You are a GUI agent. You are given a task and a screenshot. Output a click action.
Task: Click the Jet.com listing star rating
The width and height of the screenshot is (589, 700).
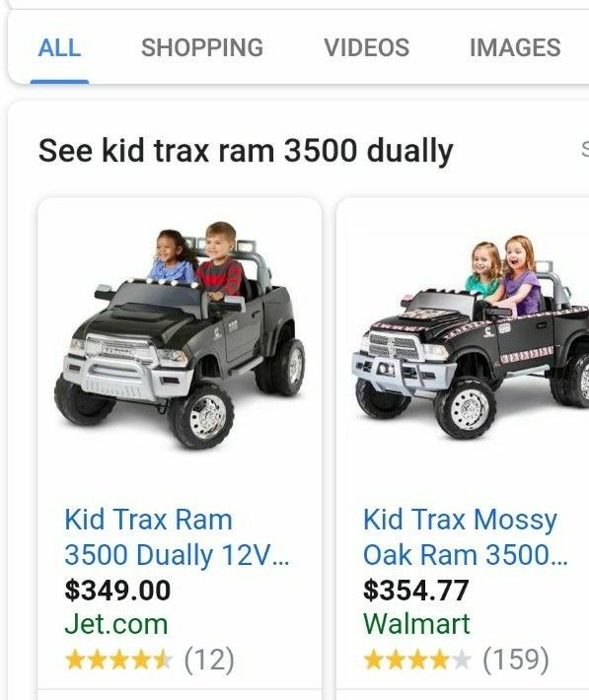[x=118, y=660]
